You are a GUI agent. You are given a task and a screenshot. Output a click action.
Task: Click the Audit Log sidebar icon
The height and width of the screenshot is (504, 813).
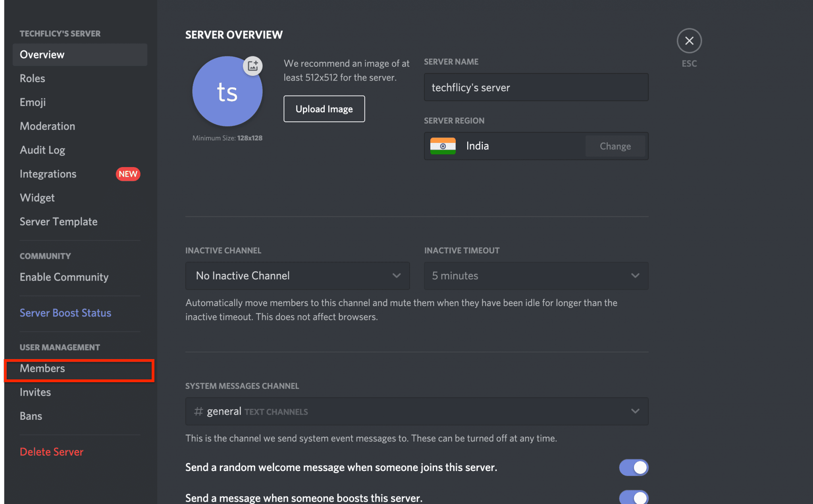(x=42, y=149)
